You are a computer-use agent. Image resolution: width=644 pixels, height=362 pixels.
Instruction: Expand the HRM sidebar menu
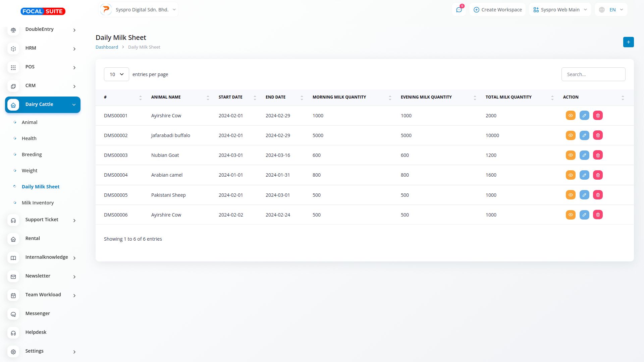pos(43,48)
